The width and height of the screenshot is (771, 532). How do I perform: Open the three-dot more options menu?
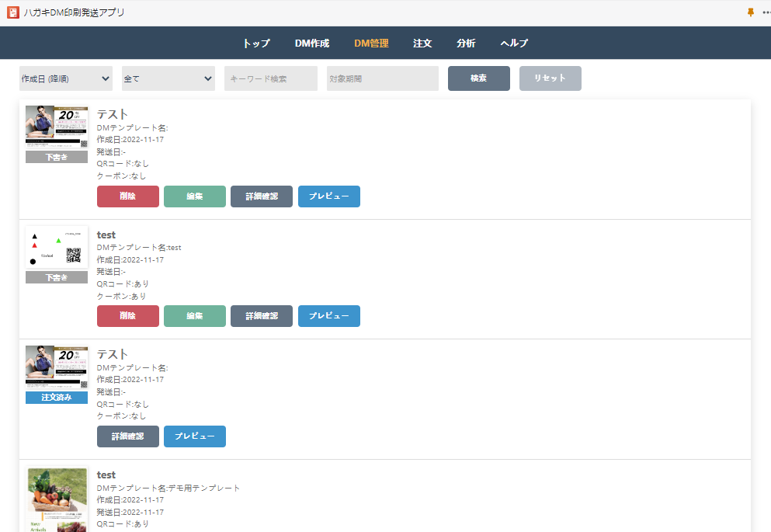pyautogui.click(x=765, y=12)
